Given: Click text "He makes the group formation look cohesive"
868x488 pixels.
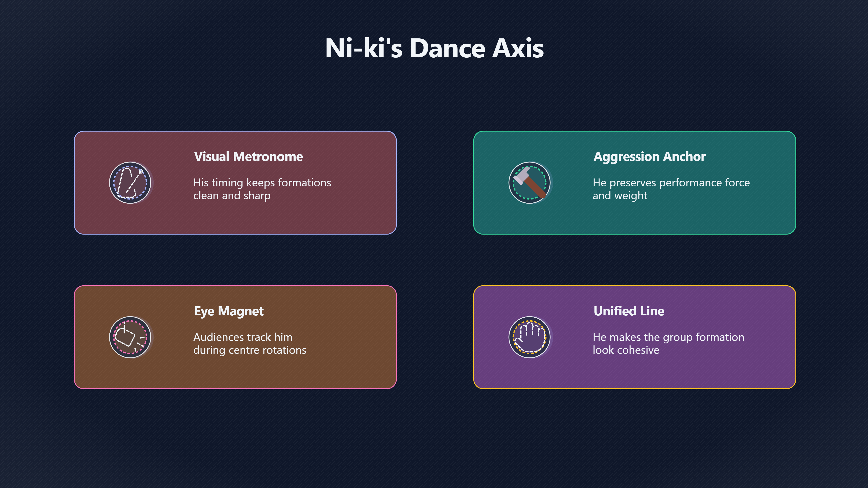Looking at the screenshot, I should 669,343.
